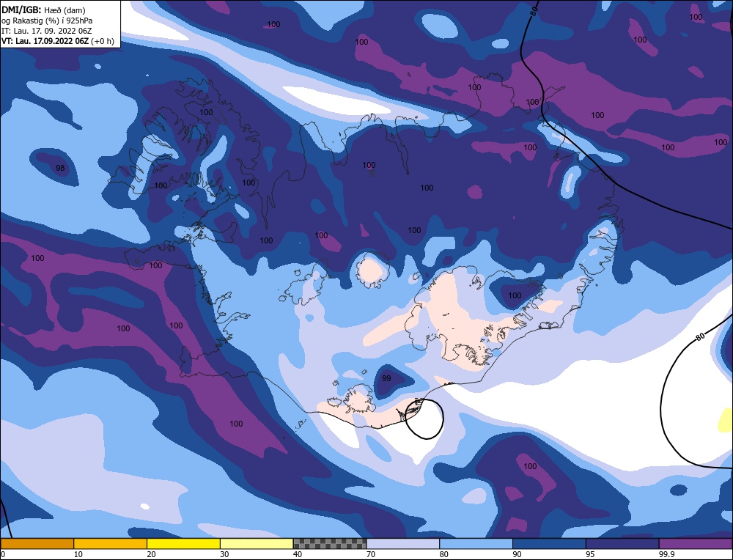Click the dark orange 0–10 legend swatch
Viewport: 733px width, 560px height.
tap(37, 543)
